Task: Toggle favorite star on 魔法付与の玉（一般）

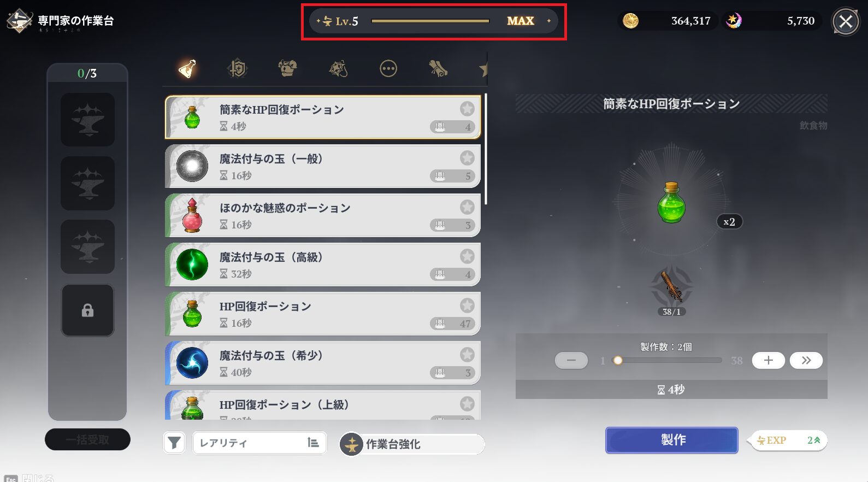Action: coord(467,158)
